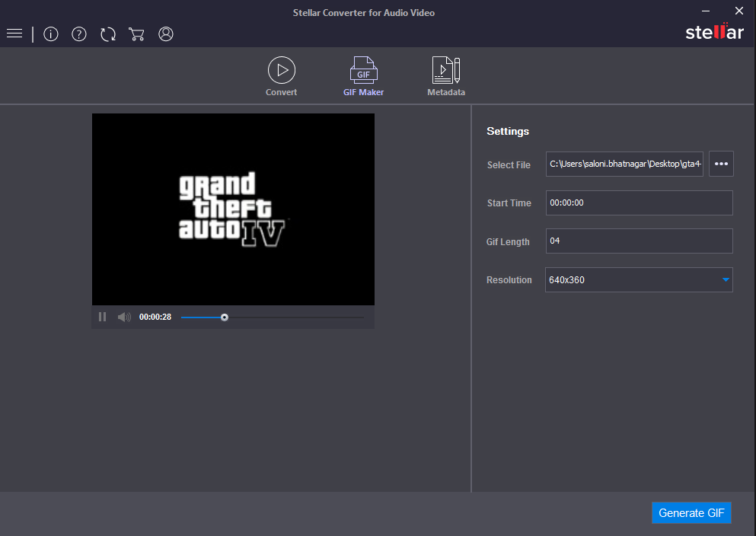This screenshot has height=536, width=756.
Task: Mute the video preview volume
Action: point(124,317)
